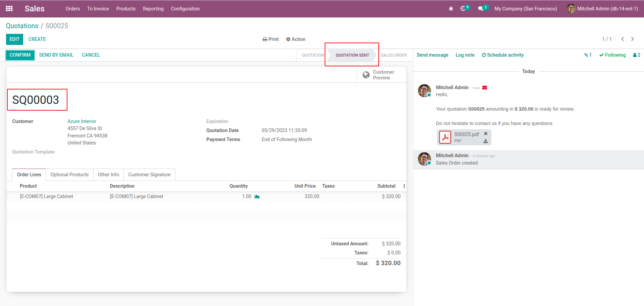Screen dimensions: 644x306
Task: Select the QUOTATION SENT status stage
Action: pyautogui.click(x=352, y=55)
